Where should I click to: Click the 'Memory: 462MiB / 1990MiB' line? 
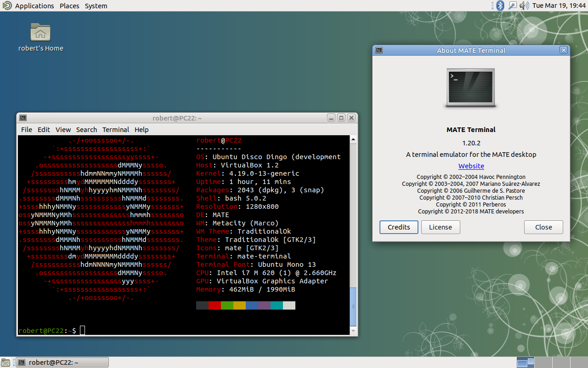point(246,289)
